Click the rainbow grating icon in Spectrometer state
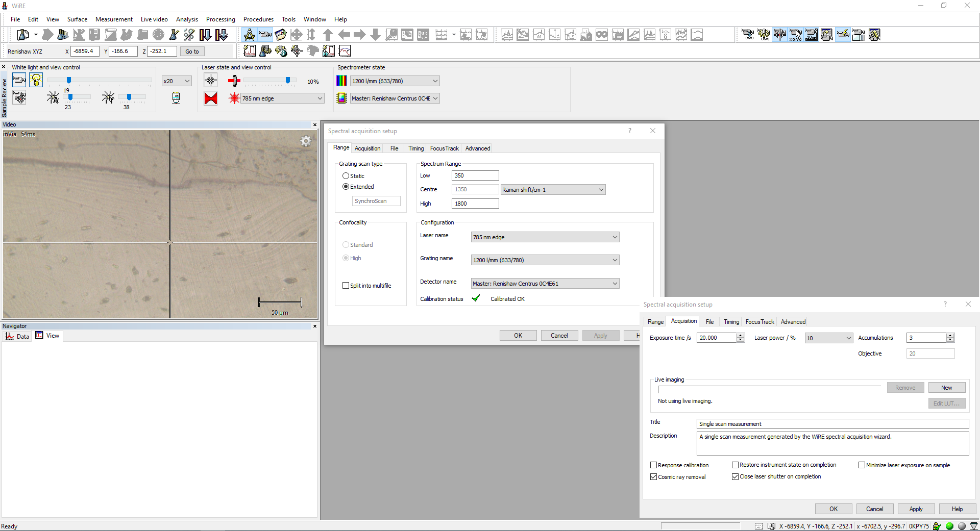The width and height of the screenshot is (980, 531). point(341,81)
